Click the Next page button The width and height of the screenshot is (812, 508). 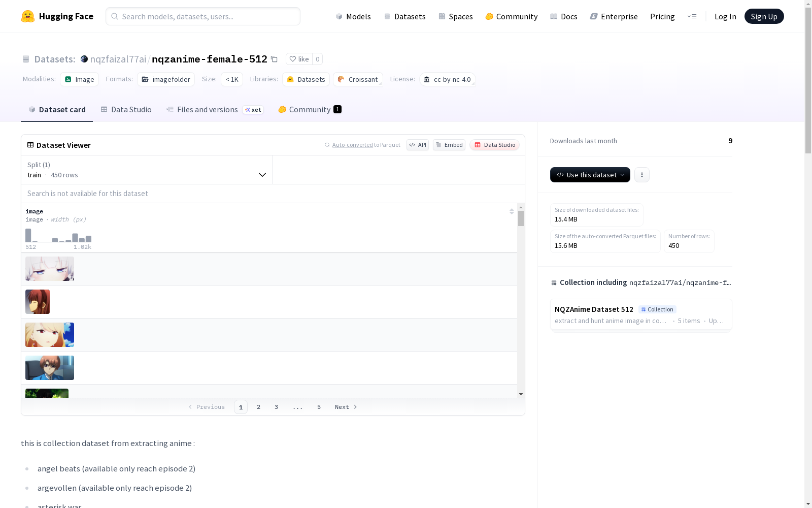(x=346, y=407)
